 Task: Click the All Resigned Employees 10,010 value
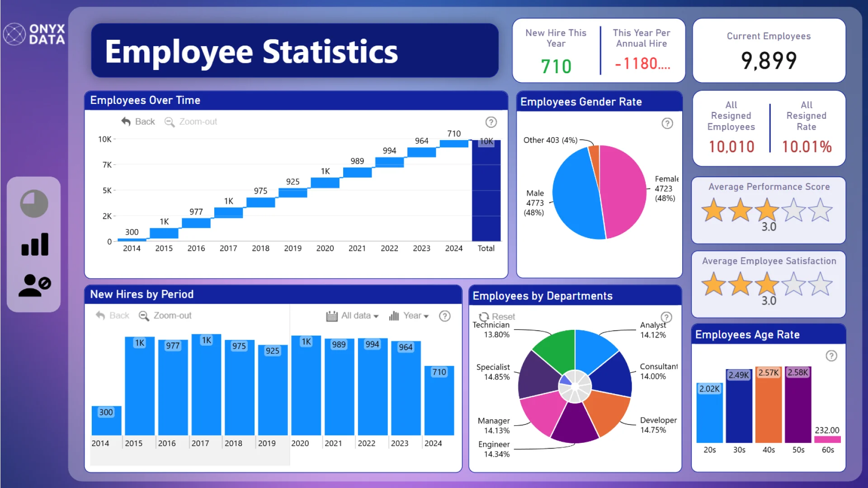(731, 146)
